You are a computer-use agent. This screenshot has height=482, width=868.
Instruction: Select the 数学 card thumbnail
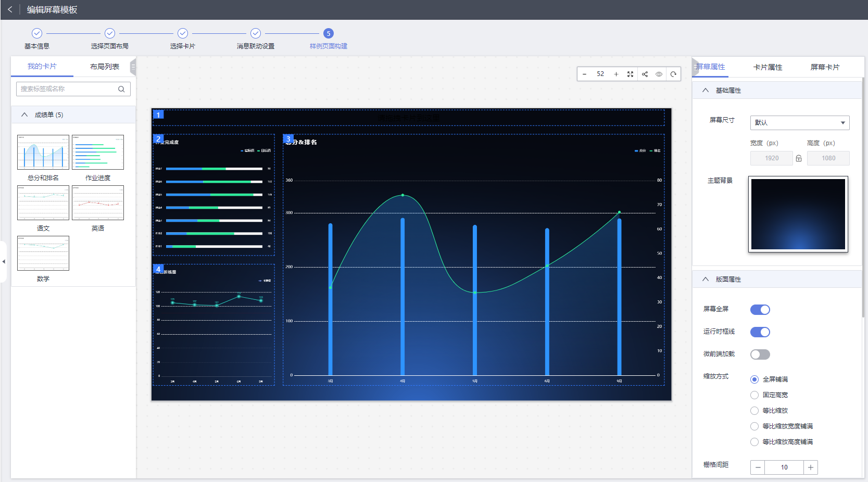pyautogui.click(x=43, y=253)
